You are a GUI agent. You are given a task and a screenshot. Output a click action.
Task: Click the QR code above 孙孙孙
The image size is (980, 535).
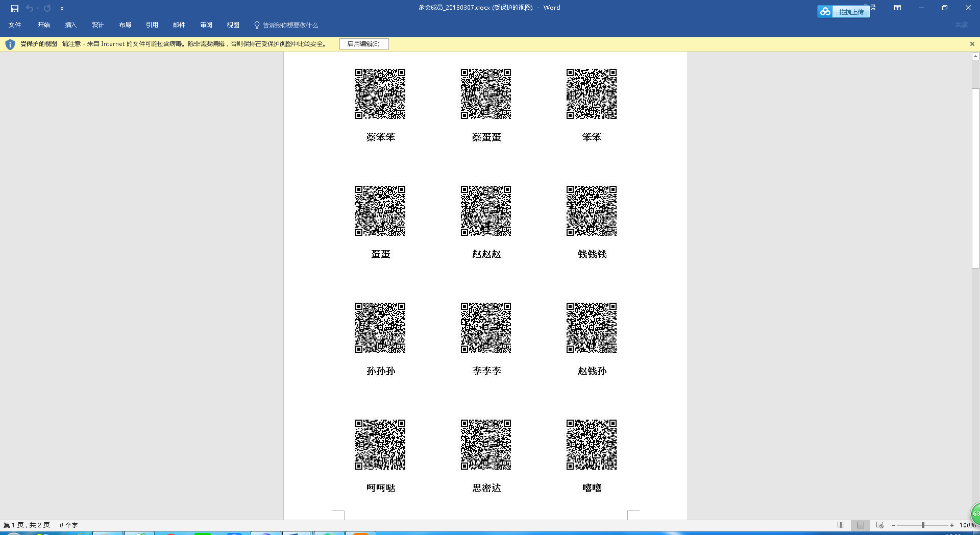[380, 328]
